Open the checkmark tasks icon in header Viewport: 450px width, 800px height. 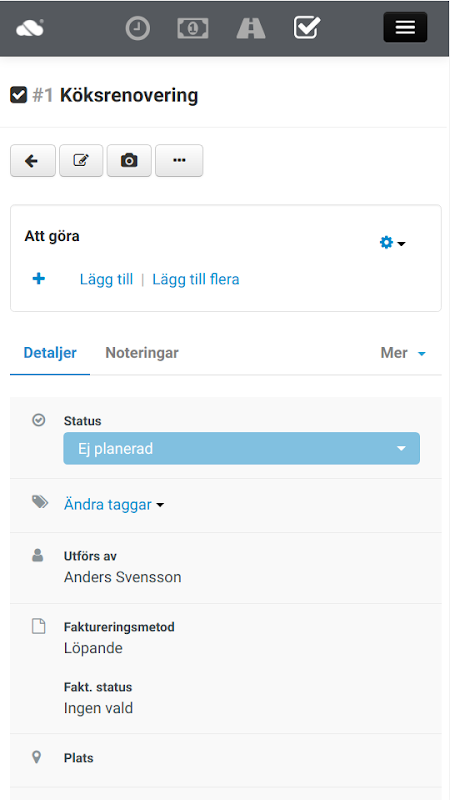(307, 28)
